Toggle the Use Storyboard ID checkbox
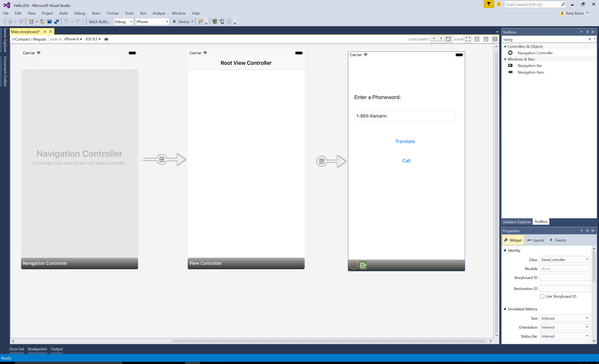Viewport: 599px width, 364px height. coord(542,296)
